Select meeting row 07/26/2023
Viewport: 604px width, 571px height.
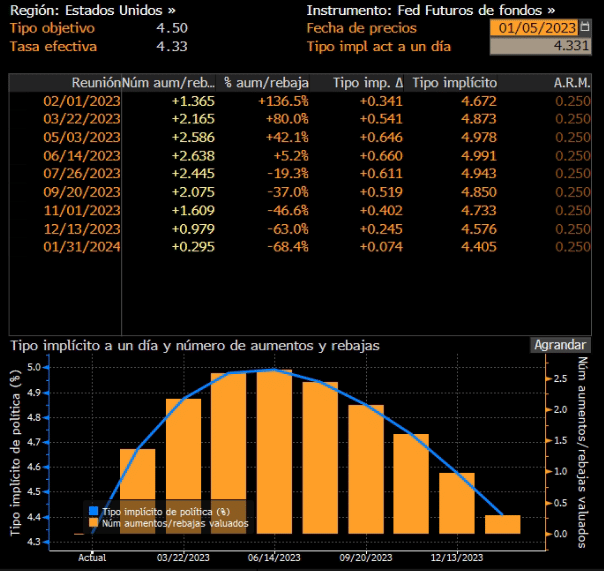pyautogui.click(x=300, y=174)
